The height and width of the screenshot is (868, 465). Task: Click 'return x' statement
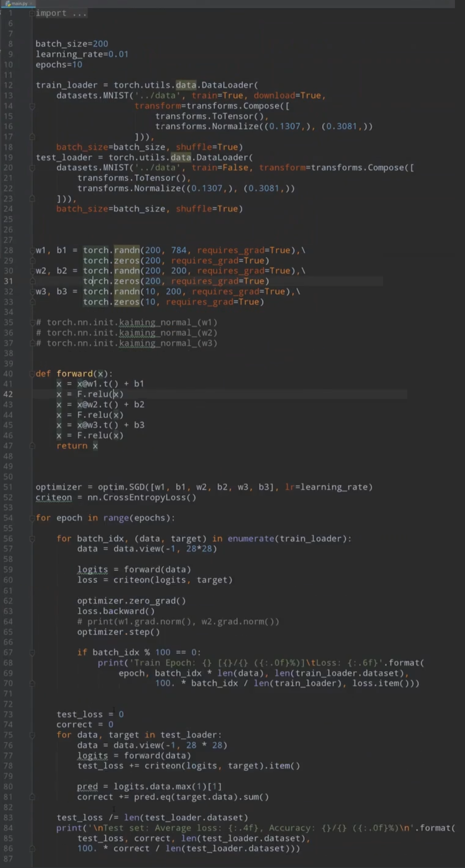click(77, 446)
